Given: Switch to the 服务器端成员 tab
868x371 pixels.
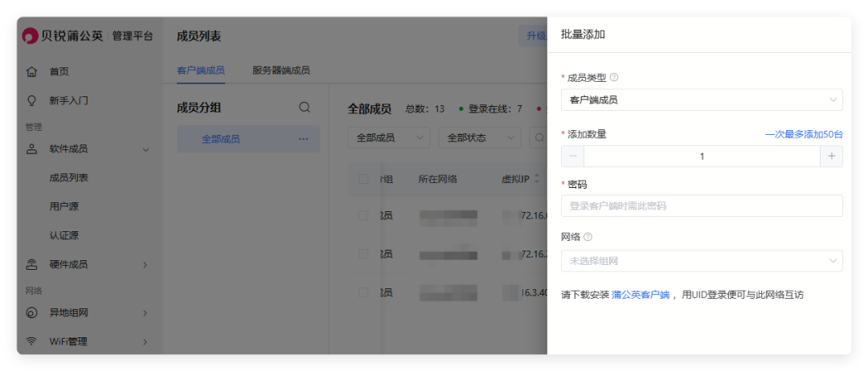Looking at the screenshot, I should coord(281,71).
